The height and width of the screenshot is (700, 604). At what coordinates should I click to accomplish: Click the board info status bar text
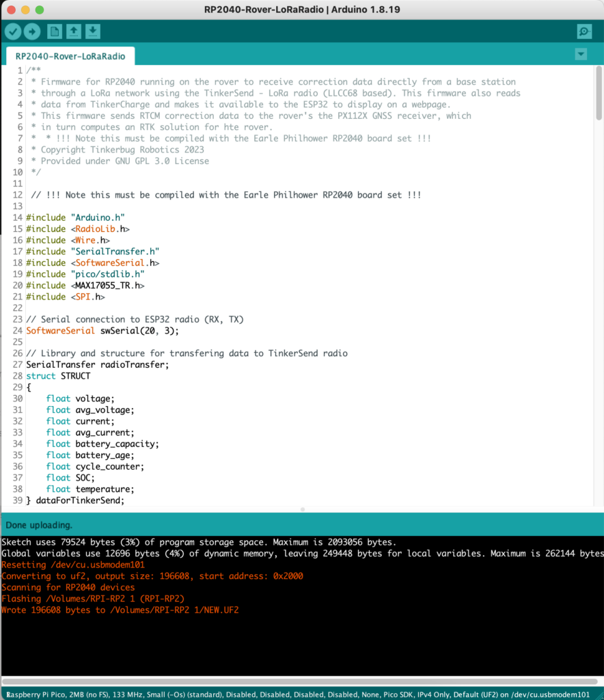point(298,695)
